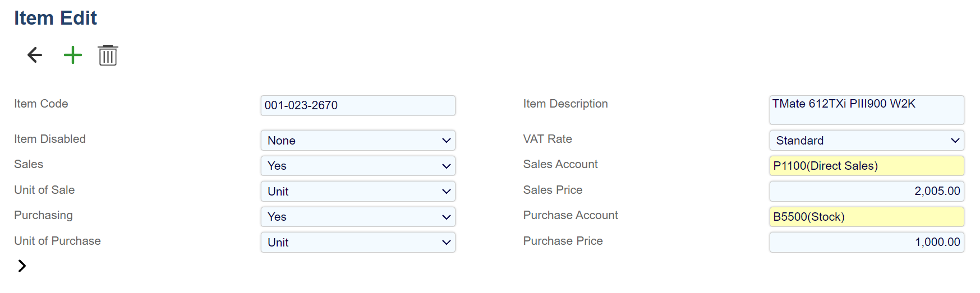Screen dimensions: 980x293
Task: Click the Purchase Price field
Action: (x=866, y=242)
